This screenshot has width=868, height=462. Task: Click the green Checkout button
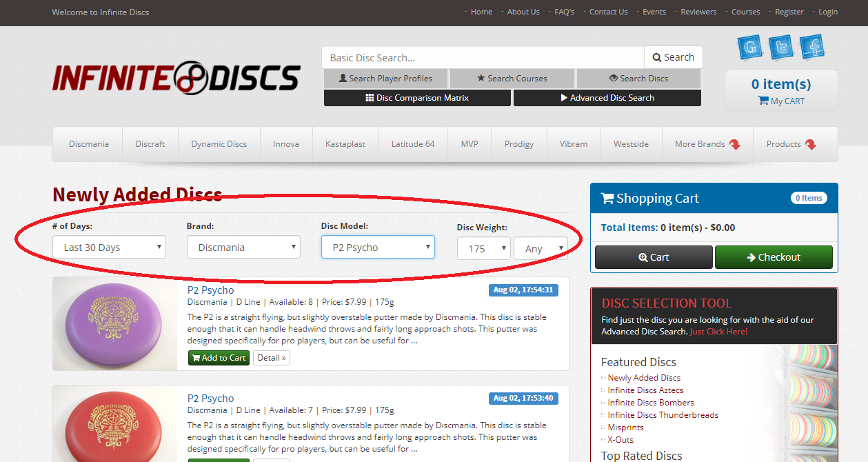[774, 257]
